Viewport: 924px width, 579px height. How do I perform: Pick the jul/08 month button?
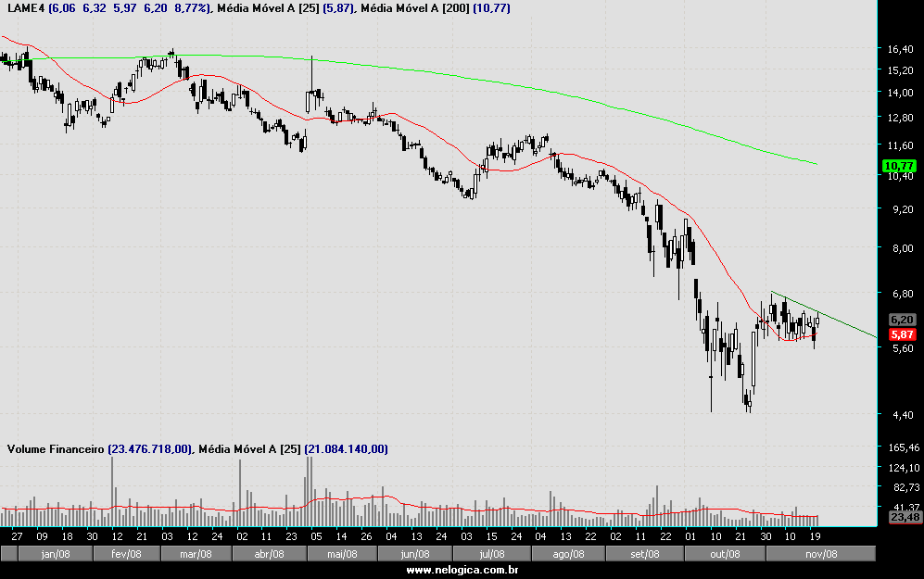492,554
